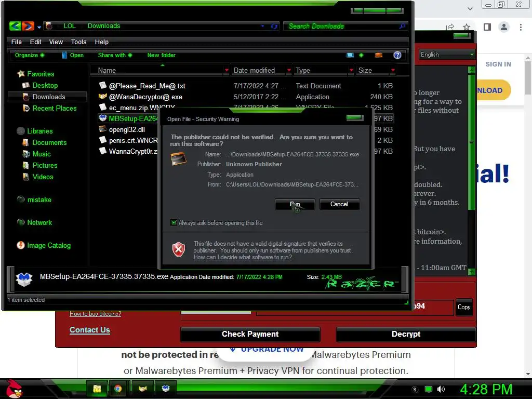Click Open in the Explorer toolbar
The image size is (532, 399).
pyautogui.click(x=73, y=55)
